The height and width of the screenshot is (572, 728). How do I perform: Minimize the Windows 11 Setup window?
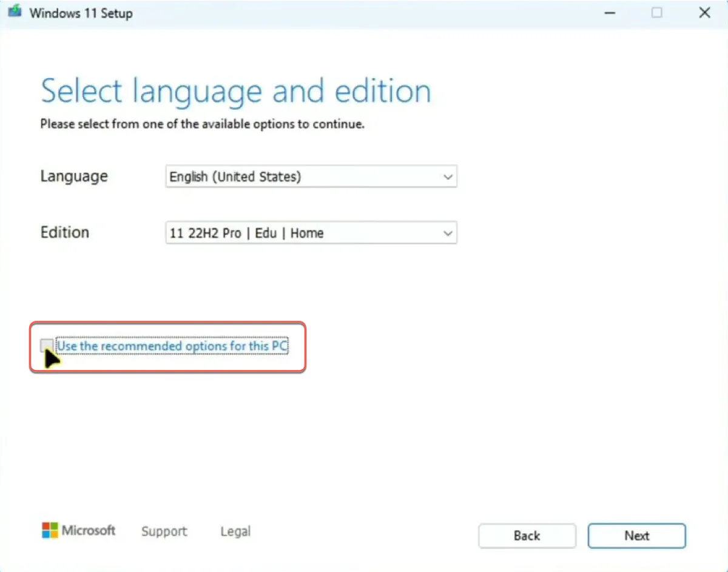tap(609, 12)
